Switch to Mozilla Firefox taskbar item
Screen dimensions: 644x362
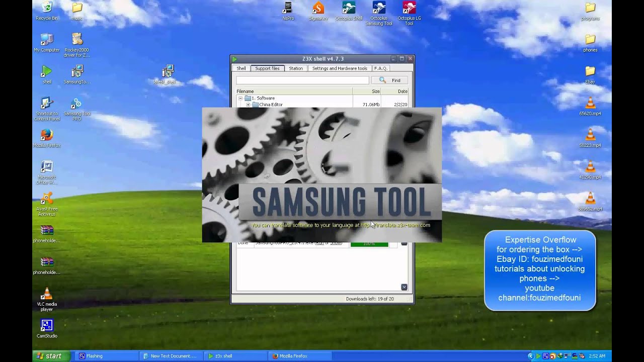tap(299, 356)
